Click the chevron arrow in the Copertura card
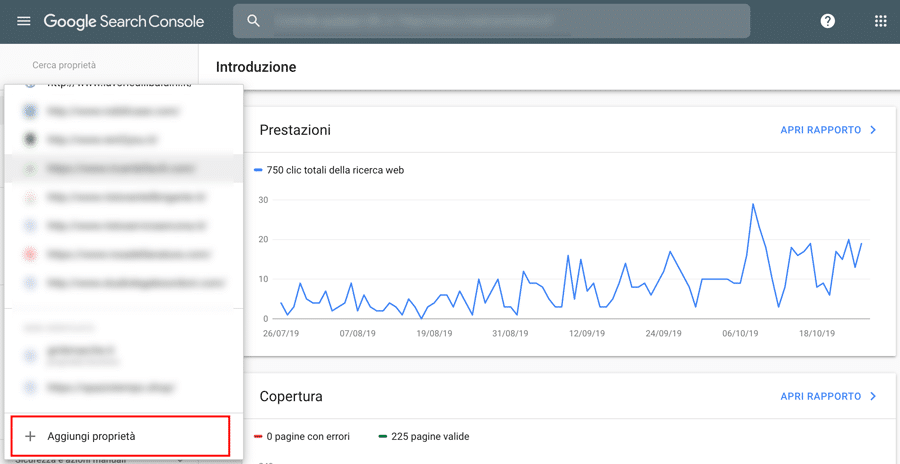Viewport: 900px width, 464px height. (x=874, y=396)
